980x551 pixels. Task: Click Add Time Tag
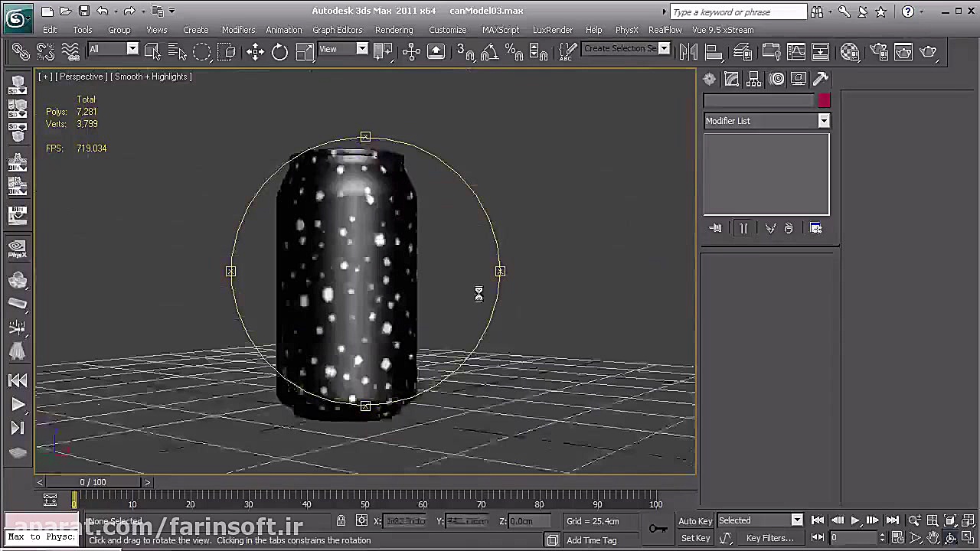(591, 540)
